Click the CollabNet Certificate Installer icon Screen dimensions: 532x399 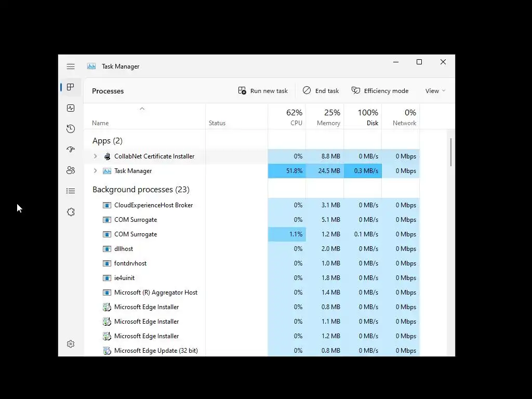point(107,156)
